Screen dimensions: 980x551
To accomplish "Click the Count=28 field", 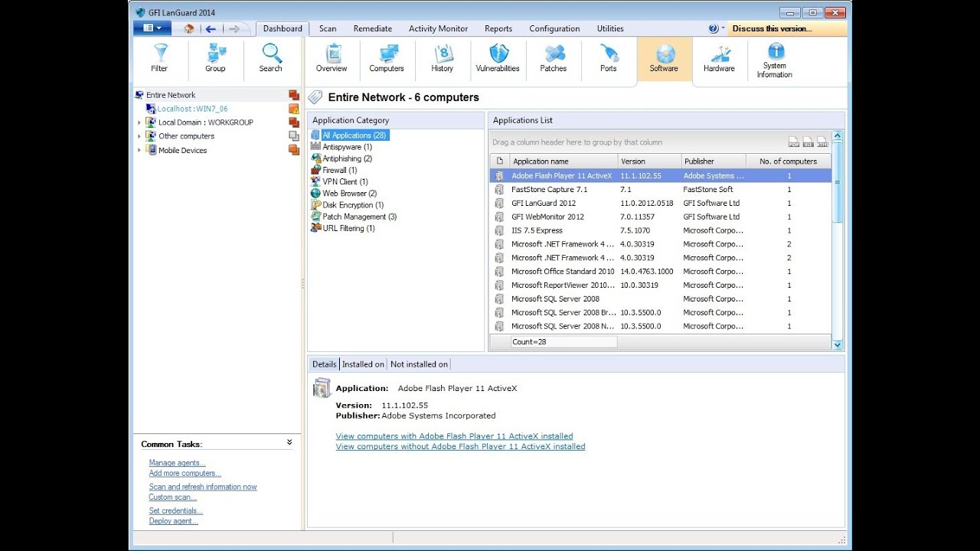I will click(563, 342).
